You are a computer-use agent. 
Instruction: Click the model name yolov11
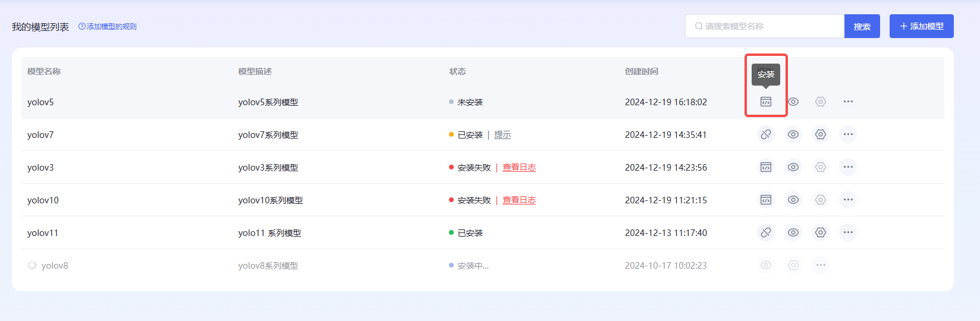coord(43,233)
